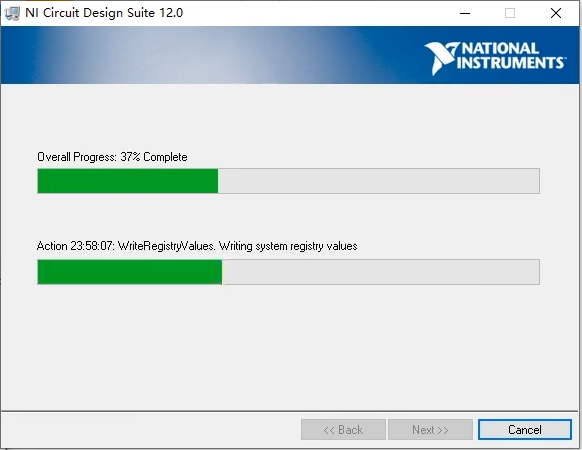The width and height of the screenshot is (582, 450).
Task: Click the grayed-out << Back button
Action: [343, 430]
